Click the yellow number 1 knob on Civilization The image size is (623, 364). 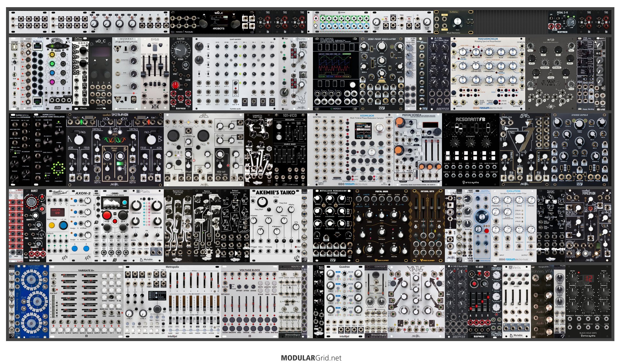pos(52,54)
